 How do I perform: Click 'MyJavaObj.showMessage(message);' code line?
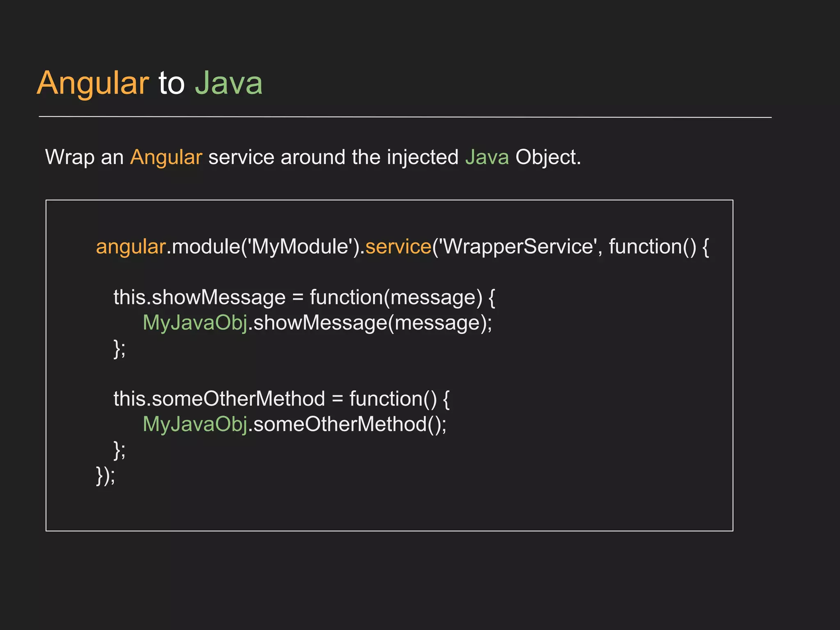click(x=317, y=323)
